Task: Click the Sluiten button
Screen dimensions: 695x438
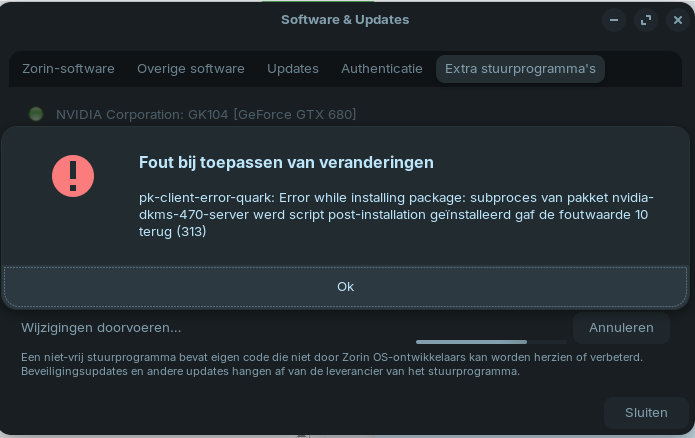Action: (646, 412)
